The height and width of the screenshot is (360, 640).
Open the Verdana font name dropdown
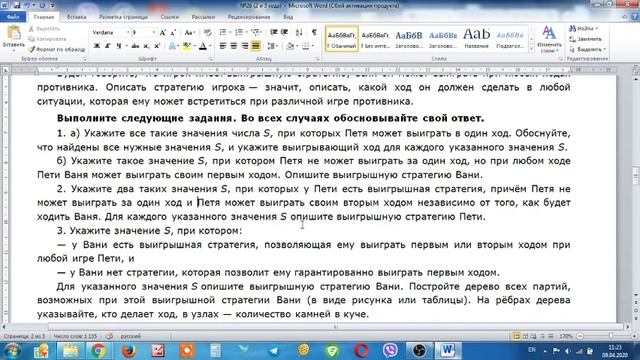point(127,33)
